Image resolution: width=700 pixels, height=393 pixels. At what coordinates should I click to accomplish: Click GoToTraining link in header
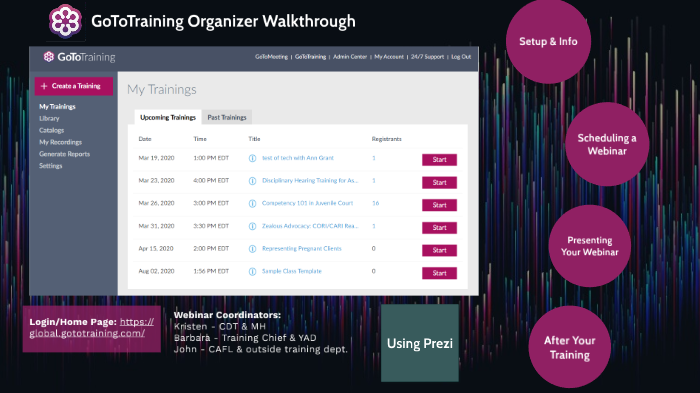pos(310,57)
